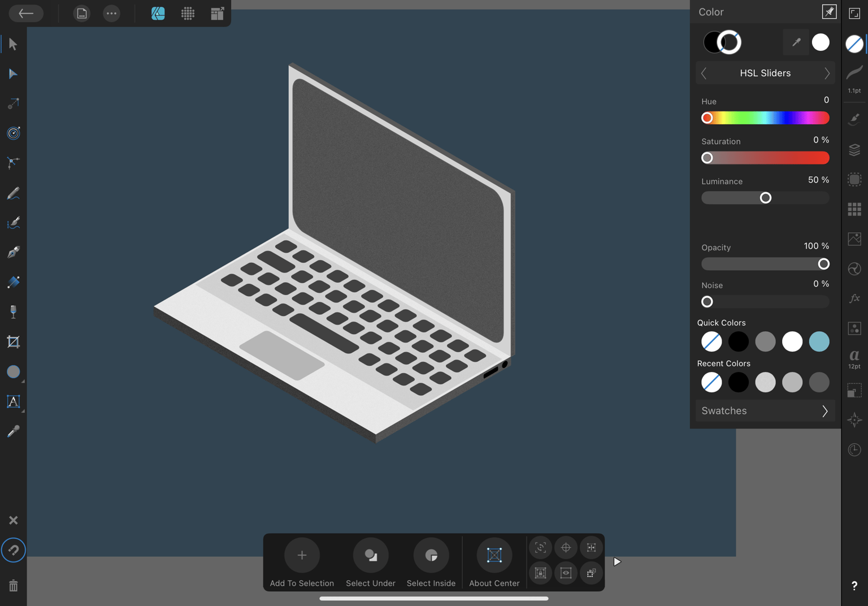Pick the Artistic Text tool
Image resolution: width=868 pixels, height=606 pixels.
13,401
